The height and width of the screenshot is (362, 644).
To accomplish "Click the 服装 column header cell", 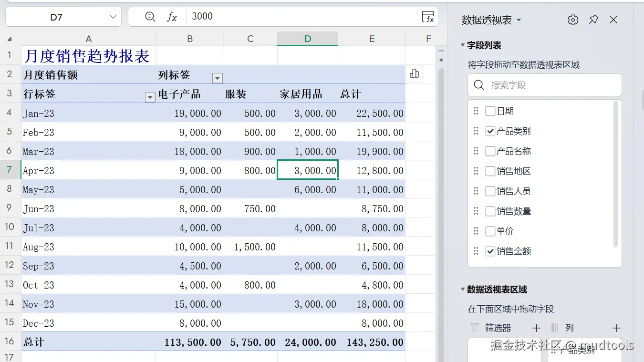I will point(250,94).
